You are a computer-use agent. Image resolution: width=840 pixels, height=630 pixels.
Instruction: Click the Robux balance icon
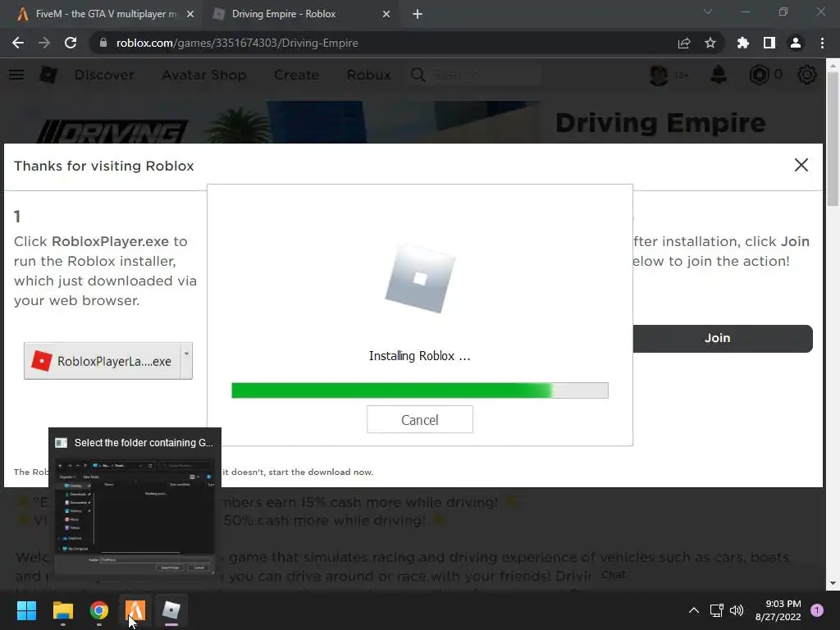click(759, 75)
